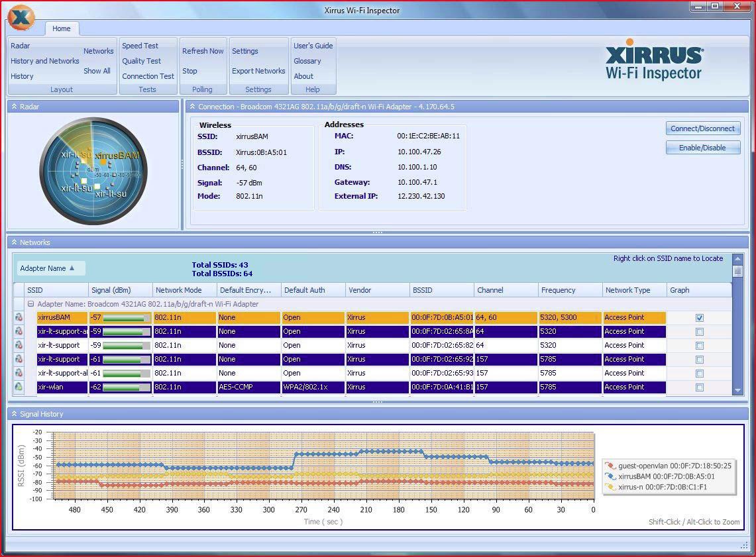The width and height of the screenshot is (756, 557).
Task: Click the window resize grip in the status bar
Action: point(743,545)
